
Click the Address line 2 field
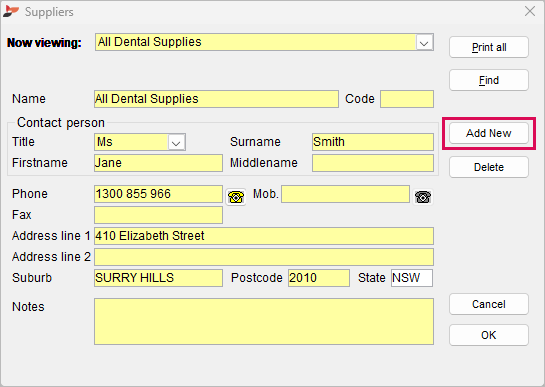pyautogui.click(x=264, y=257)
